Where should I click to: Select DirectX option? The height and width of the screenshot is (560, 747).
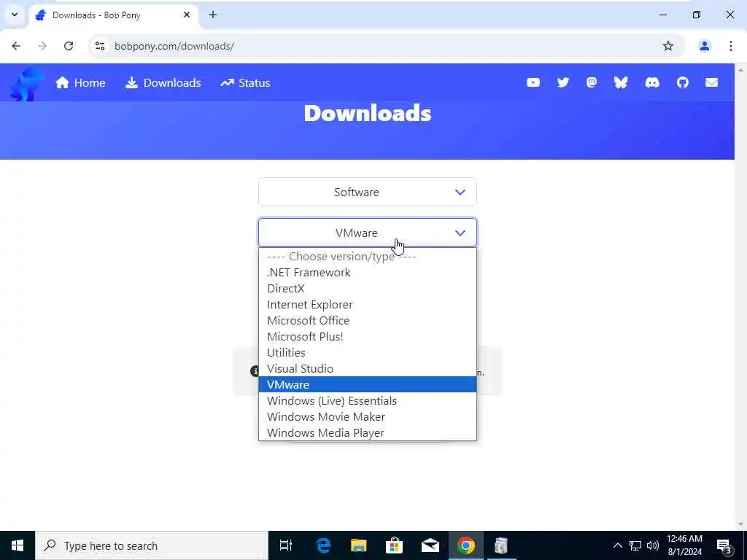tap(368, 289)
